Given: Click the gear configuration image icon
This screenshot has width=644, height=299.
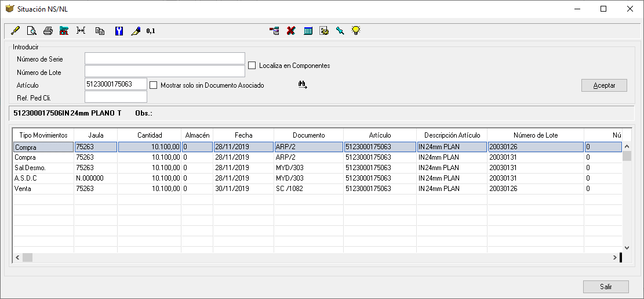Looking at the screenshot, I should point(325,30).
